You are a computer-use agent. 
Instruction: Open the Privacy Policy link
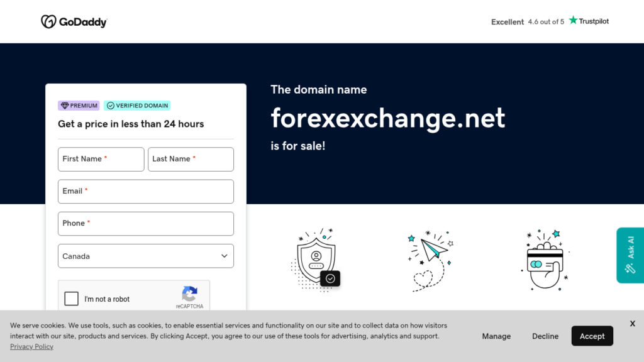[x=31, y=346]
